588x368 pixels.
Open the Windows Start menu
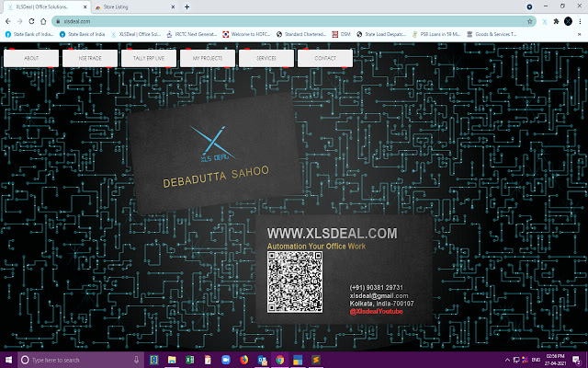[8, 360]
